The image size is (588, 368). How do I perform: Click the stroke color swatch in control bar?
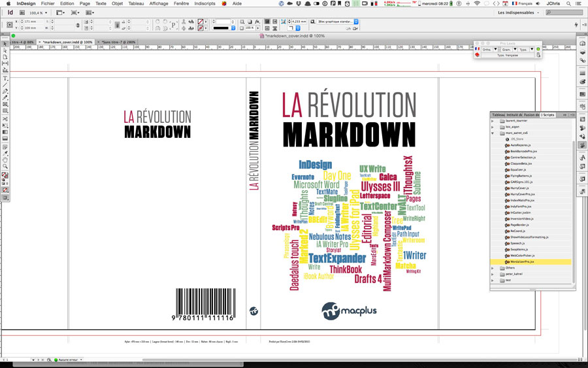coord(201,28)
